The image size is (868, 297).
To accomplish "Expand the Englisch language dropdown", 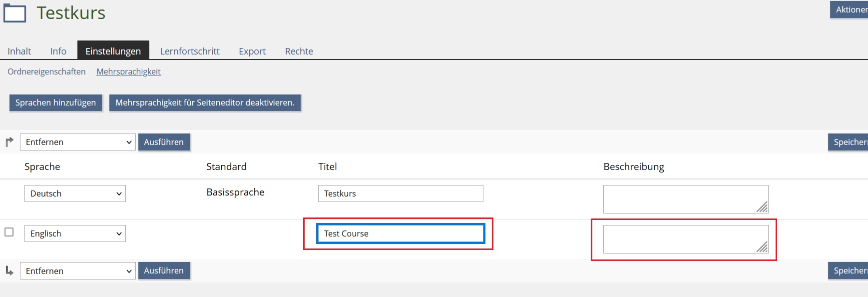I will 75,233.
